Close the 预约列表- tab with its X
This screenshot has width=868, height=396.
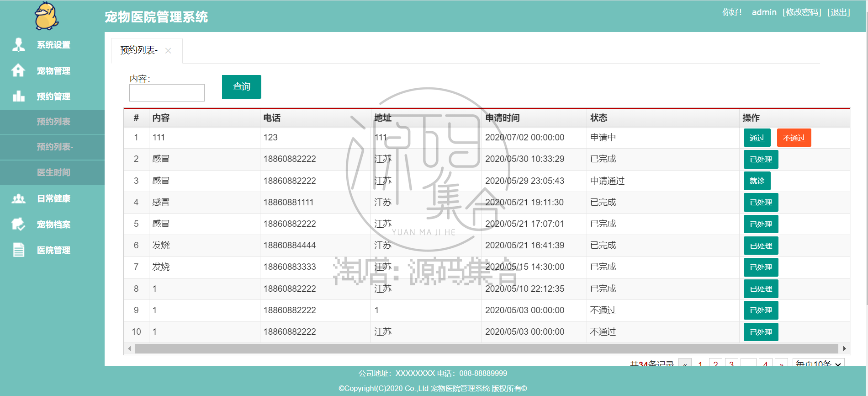pos(168,51)
